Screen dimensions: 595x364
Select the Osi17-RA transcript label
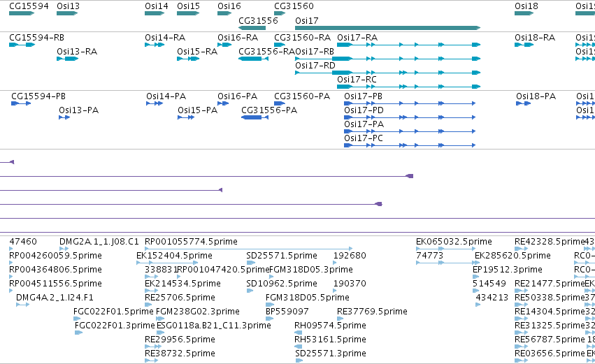357,38
